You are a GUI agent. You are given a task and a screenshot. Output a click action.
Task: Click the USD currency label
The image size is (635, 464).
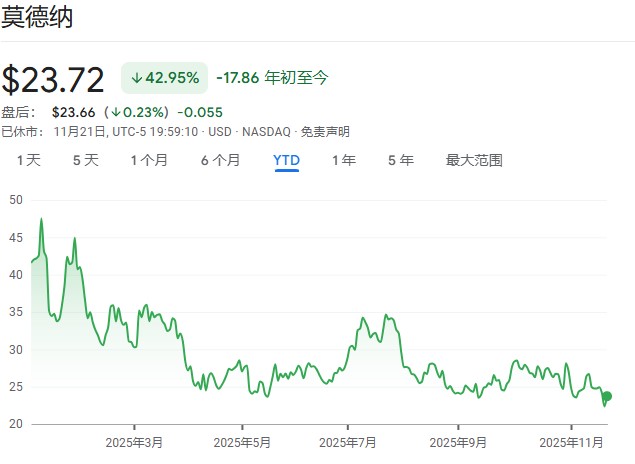(220, 132)
